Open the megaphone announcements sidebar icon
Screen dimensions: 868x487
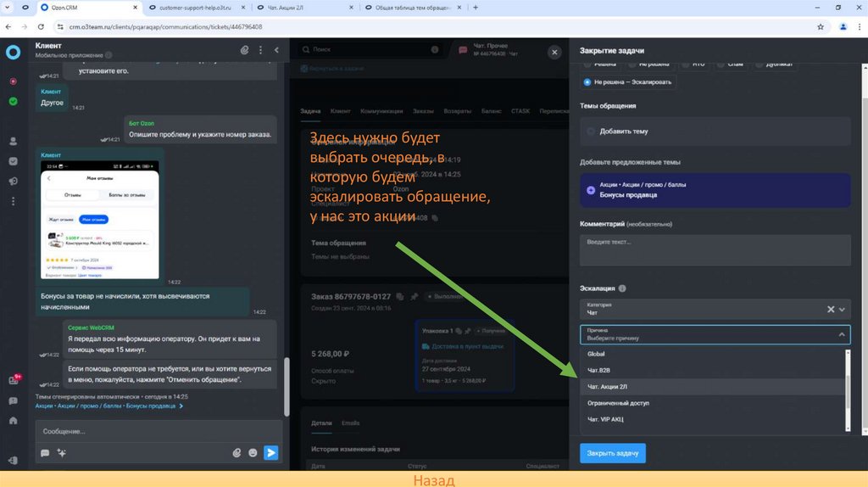pyautogui.click(x=14, y=182)
